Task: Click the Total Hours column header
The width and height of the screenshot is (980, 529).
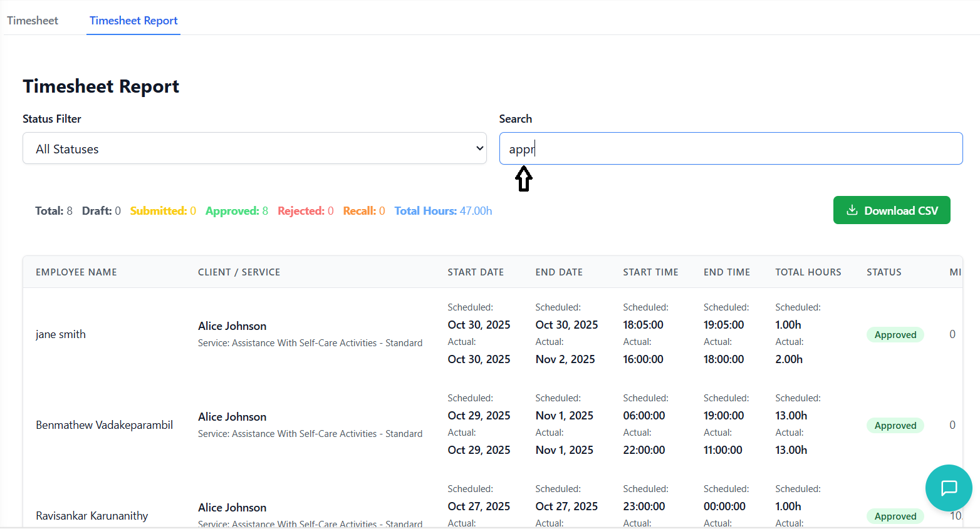Action: click(808, 272)
